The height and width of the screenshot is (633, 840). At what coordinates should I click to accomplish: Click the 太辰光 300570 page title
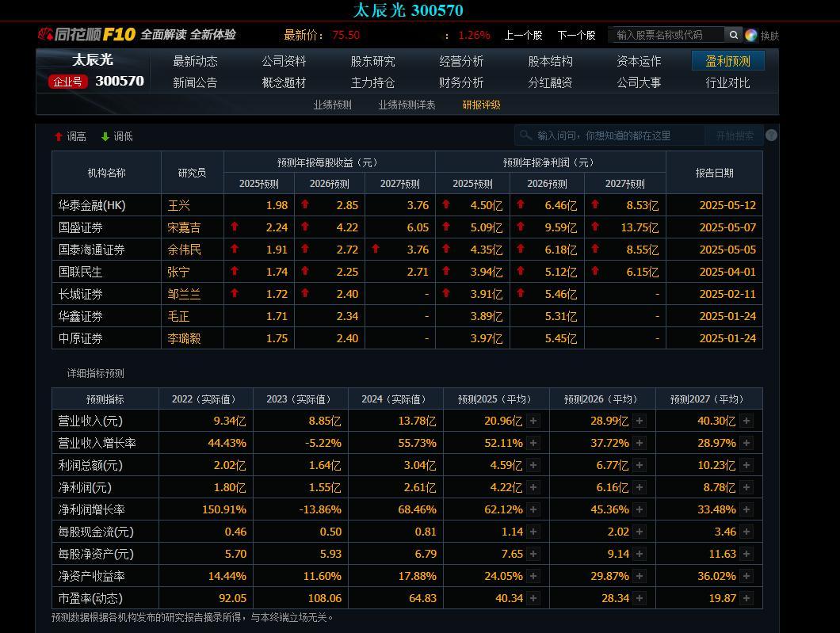tap(408, 10)
